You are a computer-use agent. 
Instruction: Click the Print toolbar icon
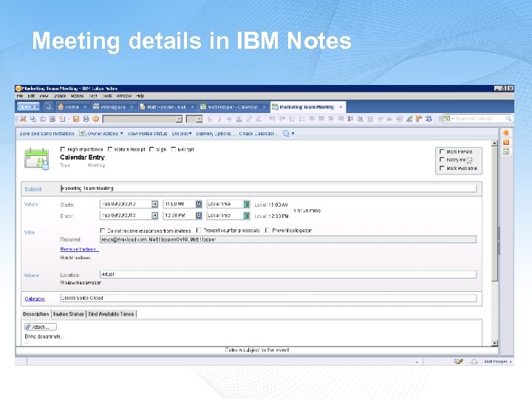click(x=86, y=119)
